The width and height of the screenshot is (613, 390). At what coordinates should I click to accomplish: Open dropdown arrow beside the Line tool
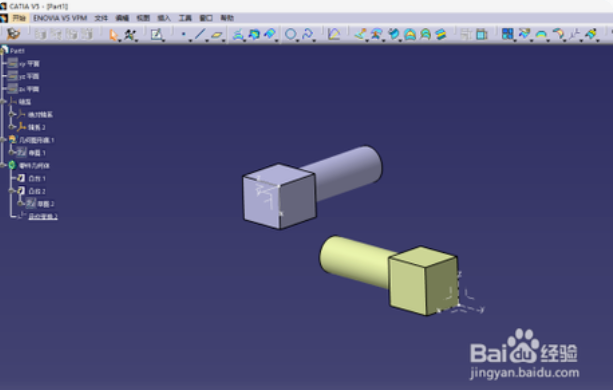coord(207,40)
